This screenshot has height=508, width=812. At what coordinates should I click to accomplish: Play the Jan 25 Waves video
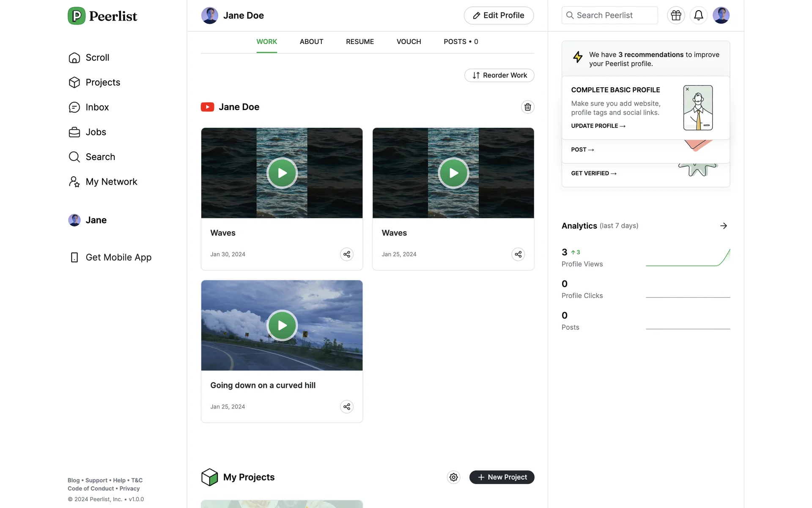(x=453, y=173)
